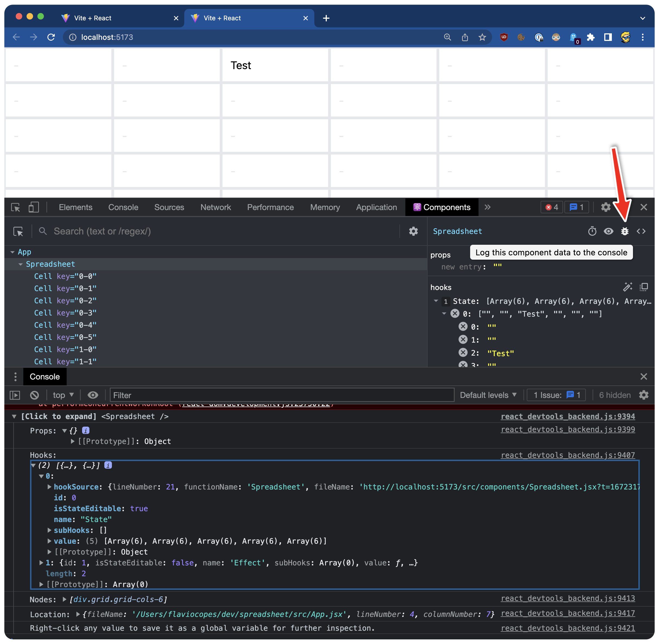Switch to the Network tab
The height and width of the screenshot is (644, 659).
pos(215,207)
